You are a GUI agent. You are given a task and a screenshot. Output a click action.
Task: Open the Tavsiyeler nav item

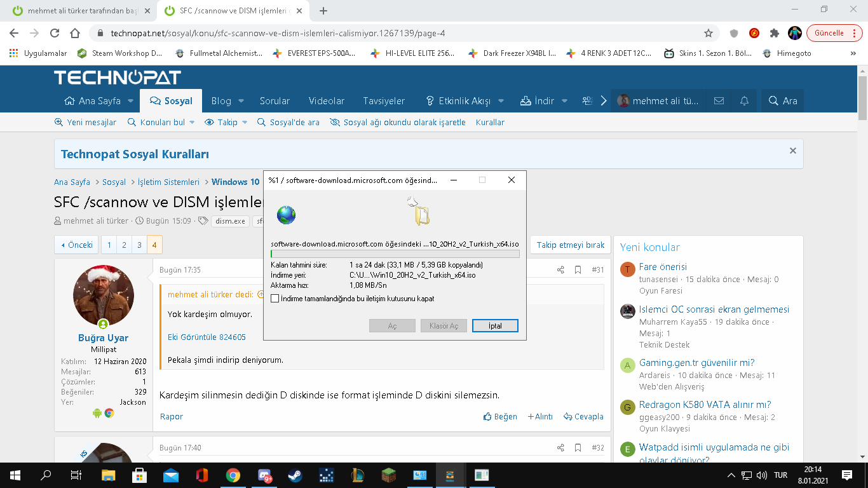click(x=384, y=101)
